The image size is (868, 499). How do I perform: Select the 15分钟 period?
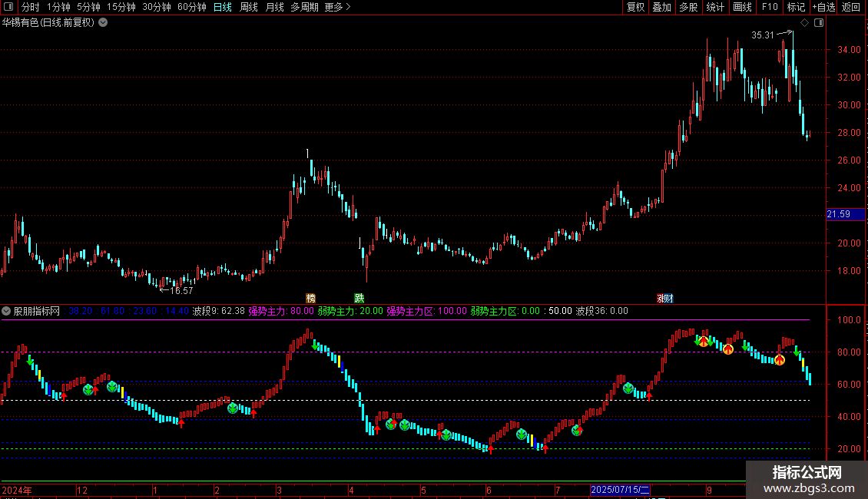pos(121,7)
